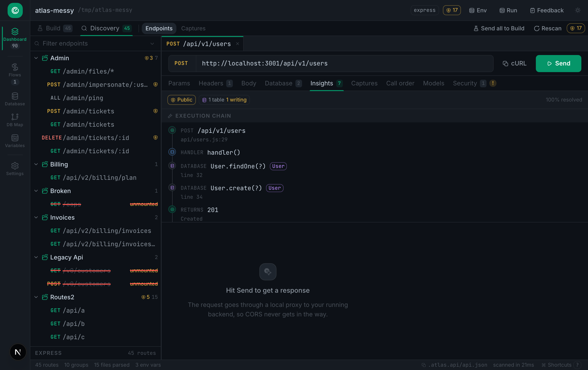Select GET /admin/files/* endpoint
588x370 pixels.
click(x=96, y=71)
